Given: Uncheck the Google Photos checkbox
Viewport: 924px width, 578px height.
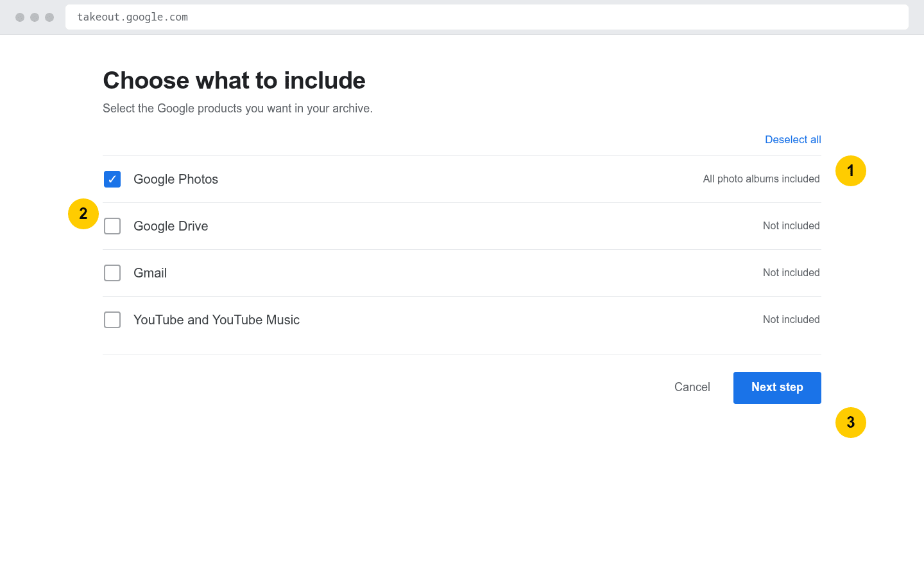Looking at the screenshot, I should click(x=112, y=179).
